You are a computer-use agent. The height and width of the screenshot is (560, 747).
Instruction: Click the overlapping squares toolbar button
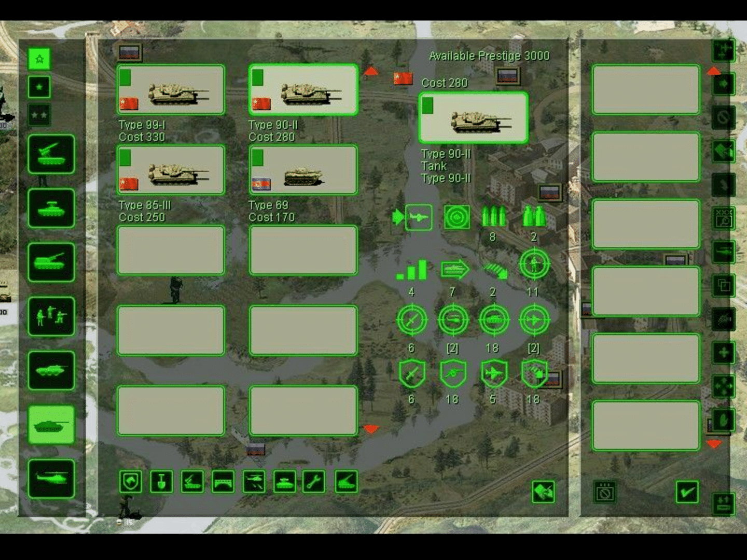(x=723, y=286)
